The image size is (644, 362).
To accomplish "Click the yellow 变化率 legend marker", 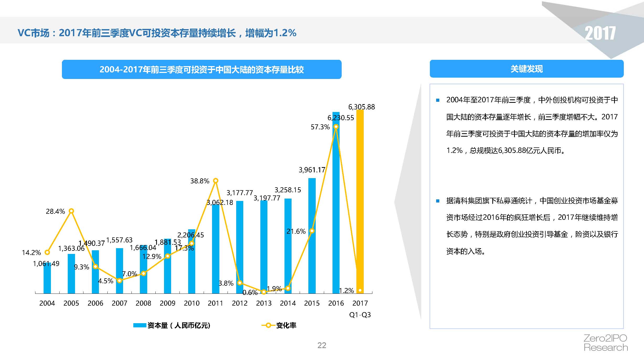I will click(x=268, y=325).
